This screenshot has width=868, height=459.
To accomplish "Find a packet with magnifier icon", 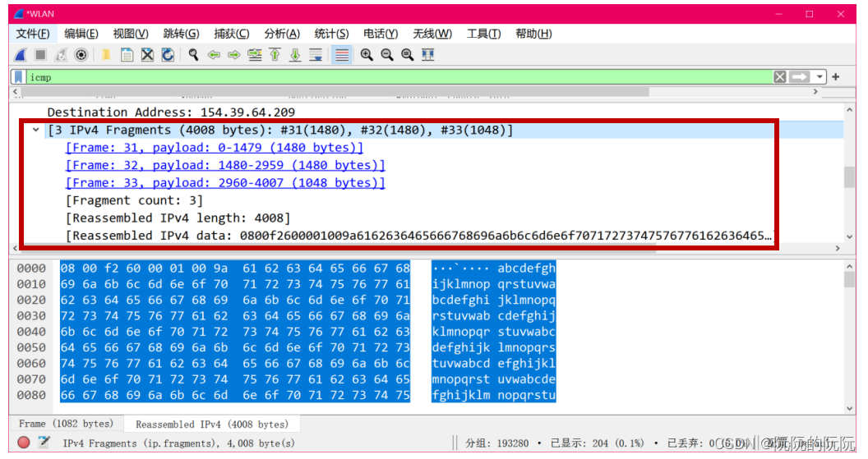I will [x=193, y=55].
